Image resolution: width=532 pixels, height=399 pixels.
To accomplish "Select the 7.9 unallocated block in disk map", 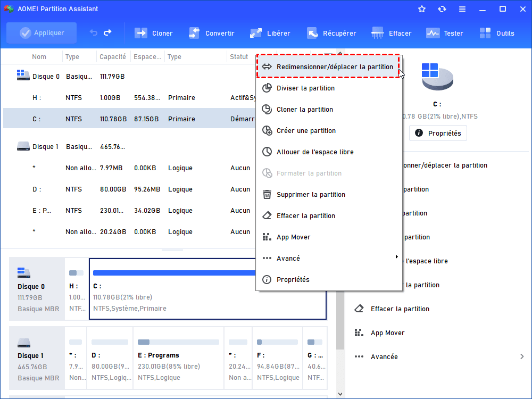I will (x=76, y=358).
